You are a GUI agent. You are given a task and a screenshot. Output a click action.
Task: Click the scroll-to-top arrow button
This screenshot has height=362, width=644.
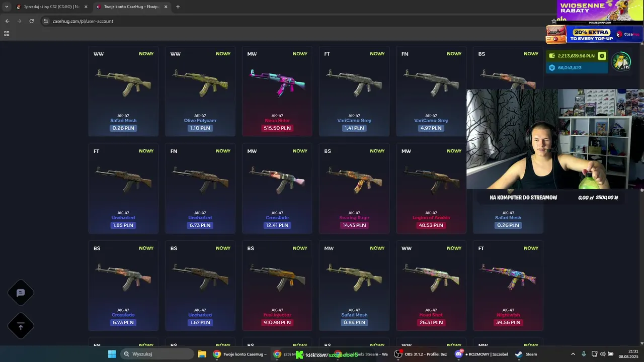click(21, 326)
